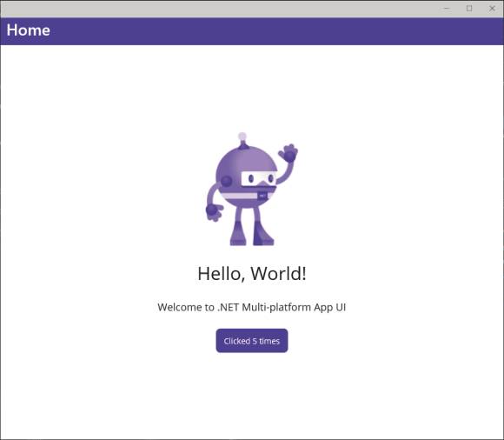This screenshot has height=440, width=504.
Task: Click the "Clicked 5 times" button
Action: [x=252, y=341]
